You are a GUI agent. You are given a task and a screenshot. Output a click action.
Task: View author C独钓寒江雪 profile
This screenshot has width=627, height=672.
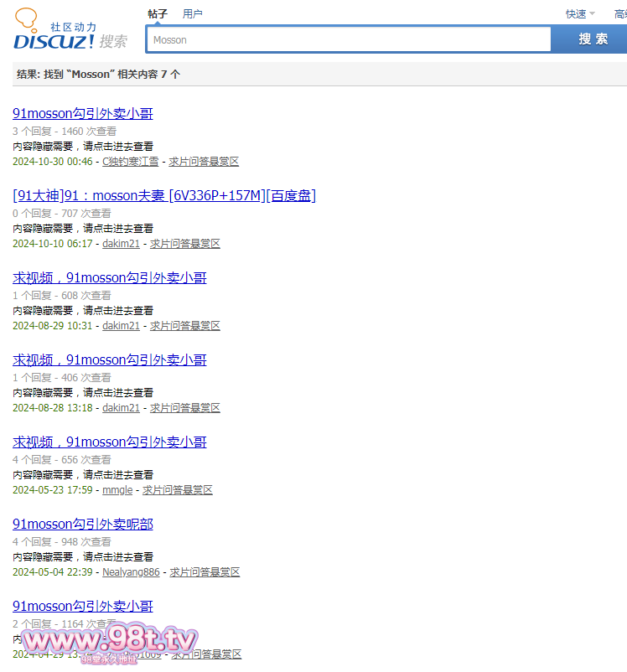click(x=130, y=162)
